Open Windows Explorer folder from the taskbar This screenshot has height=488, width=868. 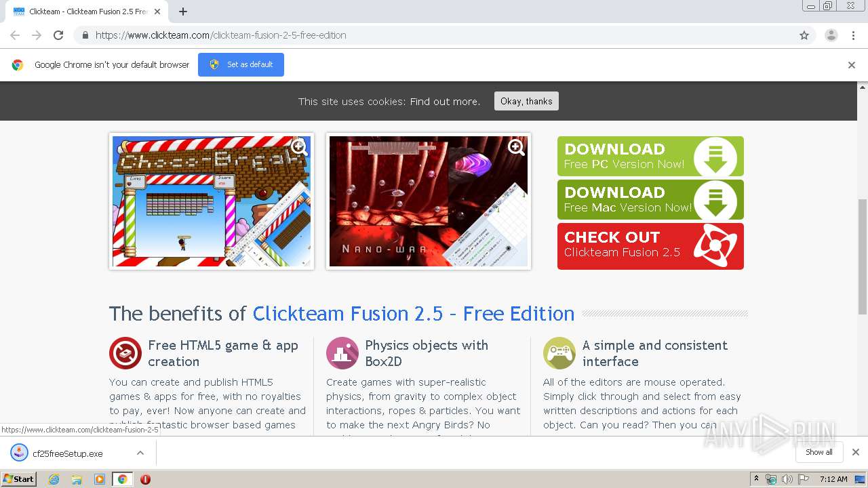click(x=77, y=479)
